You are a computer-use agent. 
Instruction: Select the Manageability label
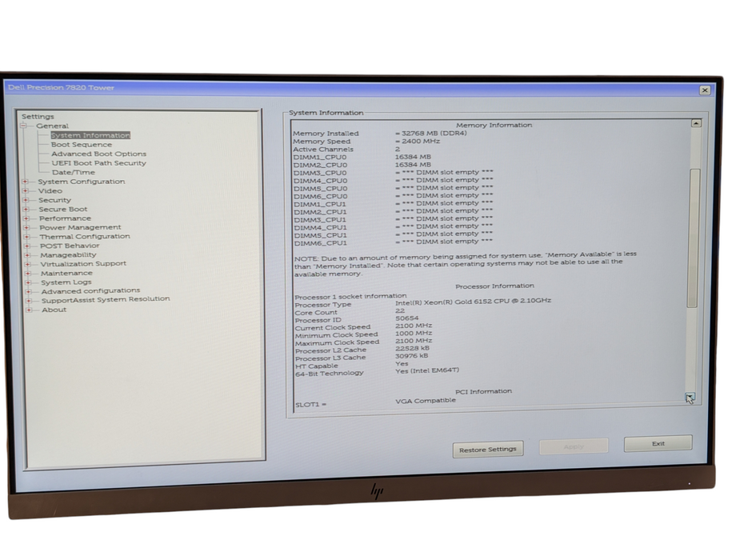tap(68, 255)
